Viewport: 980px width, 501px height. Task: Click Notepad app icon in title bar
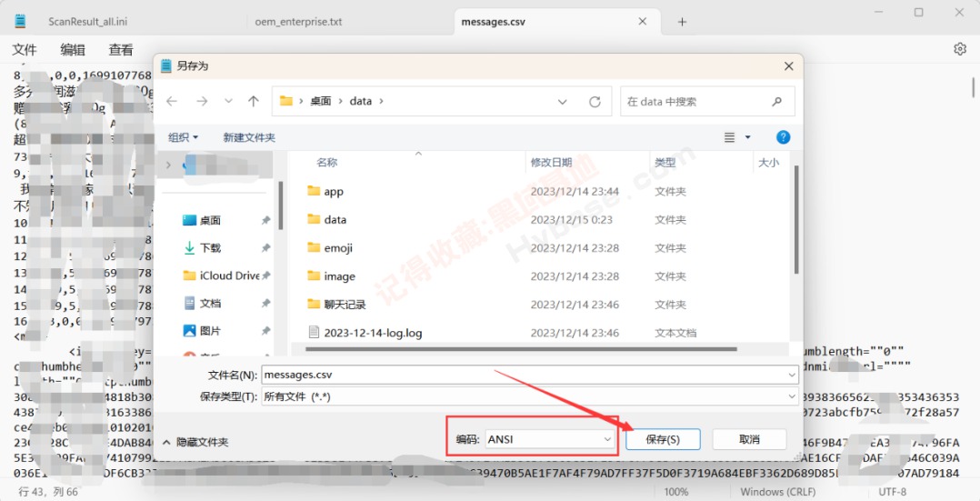21,21
